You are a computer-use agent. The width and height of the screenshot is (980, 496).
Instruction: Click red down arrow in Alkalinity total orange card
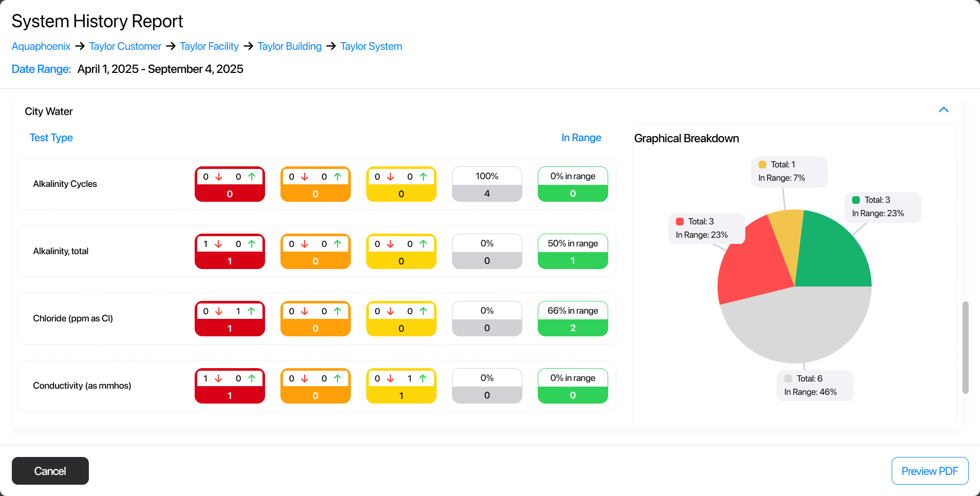click(x=305, y=244)
